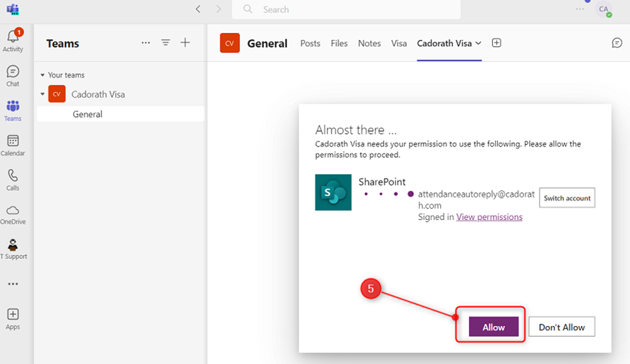Click the Almost there heading

(x=356, y=130)
